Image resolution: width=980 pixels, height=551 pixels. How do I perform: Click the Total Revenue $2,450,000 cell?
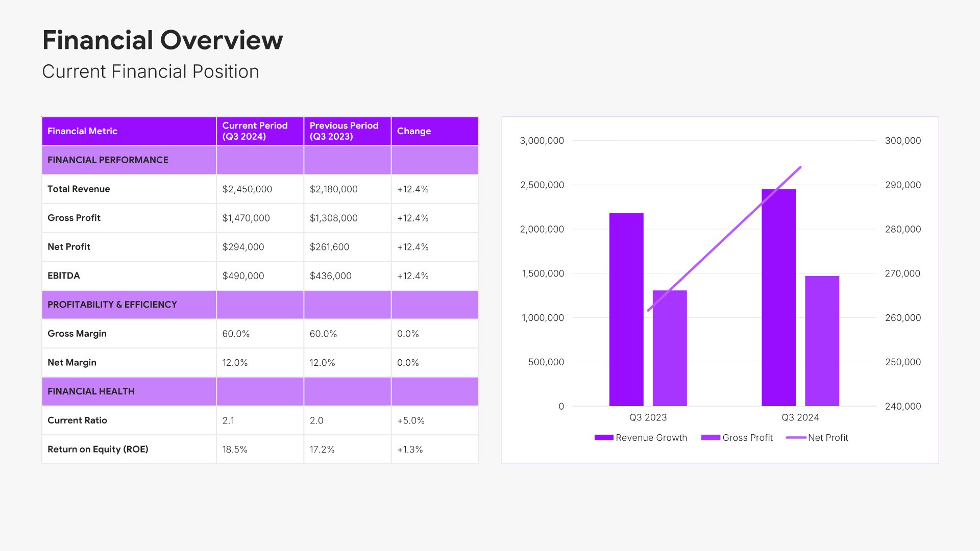[x=247, y=189]
